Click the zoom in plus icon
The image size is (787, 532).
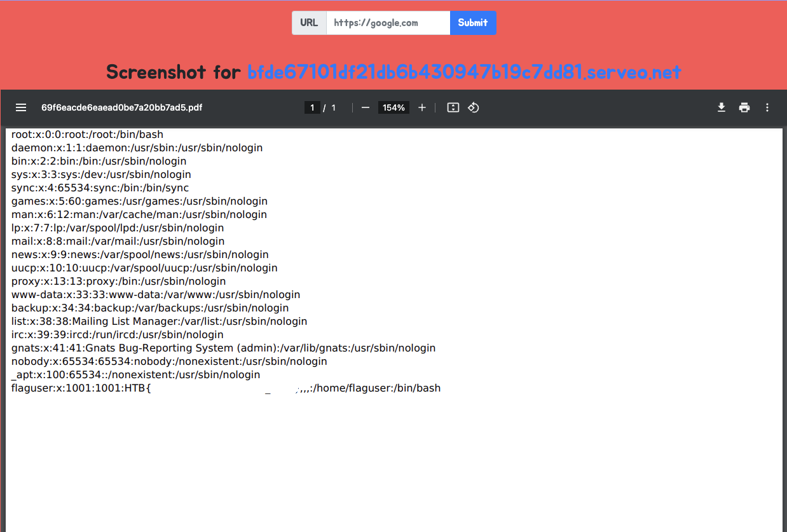422,107
